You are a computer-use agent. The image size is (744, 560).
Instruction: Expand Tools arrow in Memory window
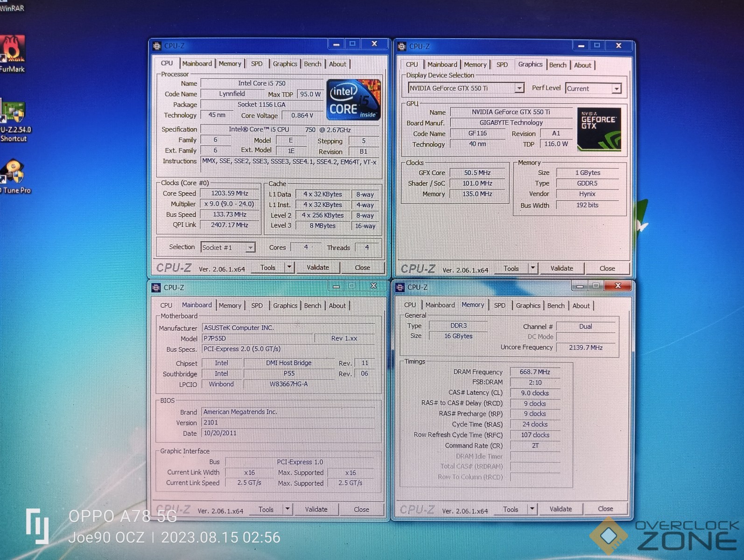532,509
